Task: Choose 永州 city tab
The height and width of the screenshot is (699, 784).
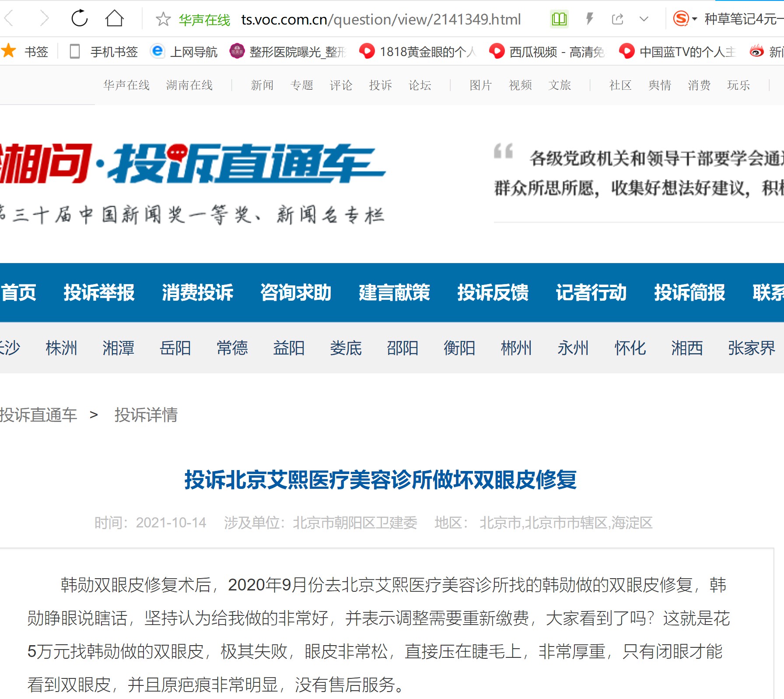Action: click(573, 348)
